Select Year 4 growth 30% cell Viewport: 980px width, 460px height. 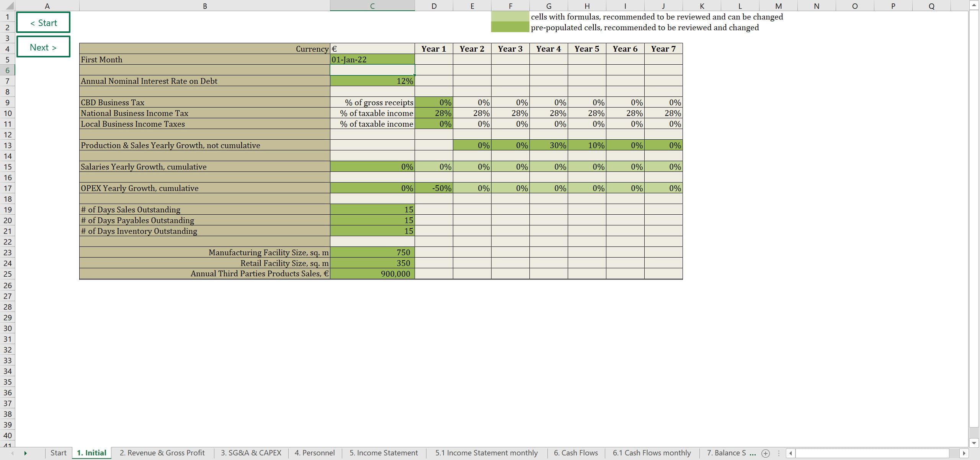549,145
